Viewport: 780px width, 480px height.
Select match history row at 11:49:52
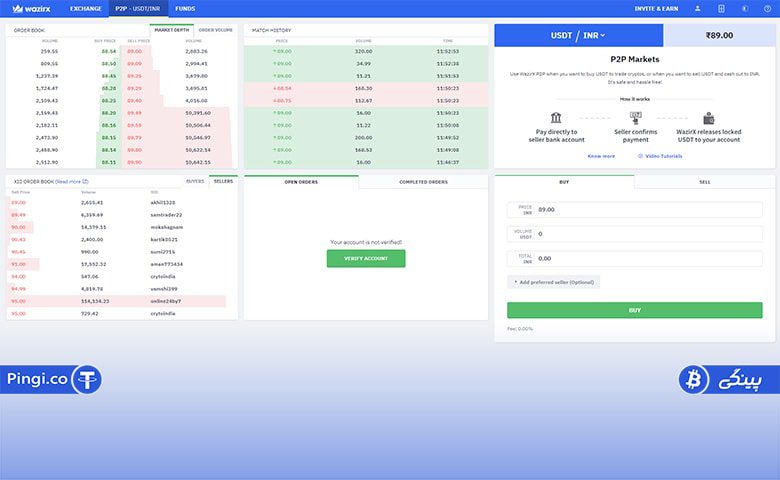(x=366, y=137)
